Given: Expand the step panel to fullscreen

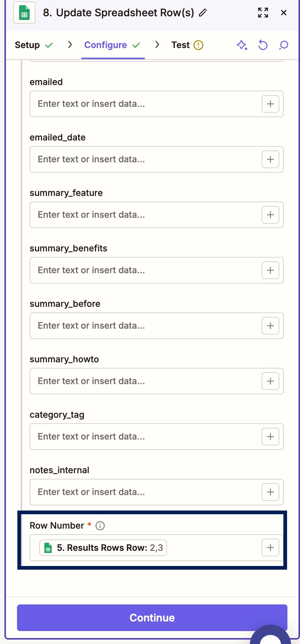Looking at the screenshot, I should click(x=263, y=13).
